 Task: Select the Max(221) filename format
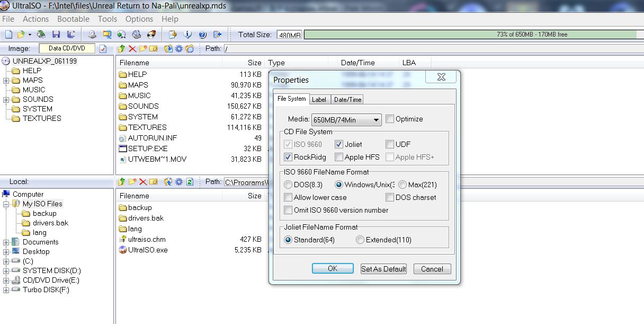tap(402, 185)
